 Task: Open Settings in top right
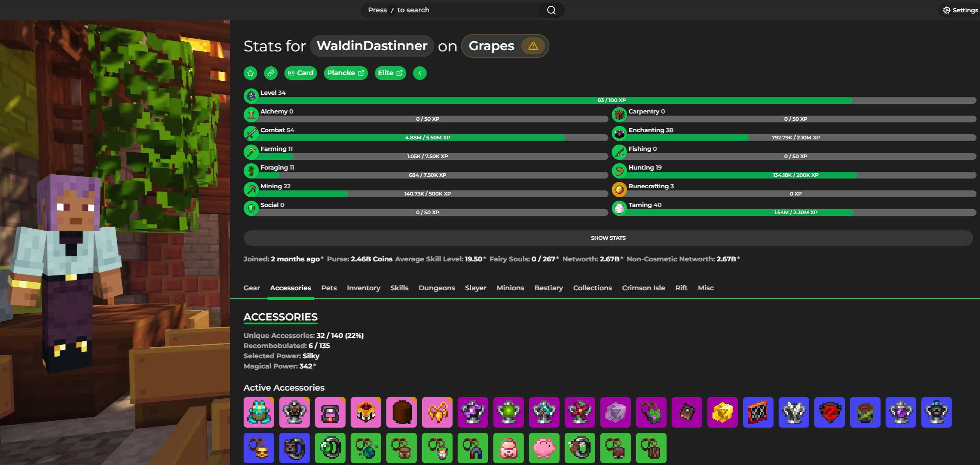[x=960, y=10]
